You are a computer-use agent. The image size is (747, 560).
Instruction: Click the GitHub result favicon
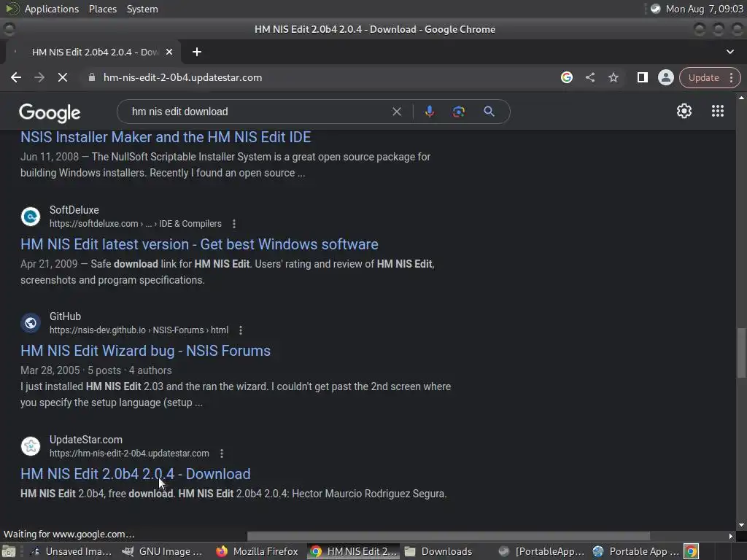tap(31, 323)
